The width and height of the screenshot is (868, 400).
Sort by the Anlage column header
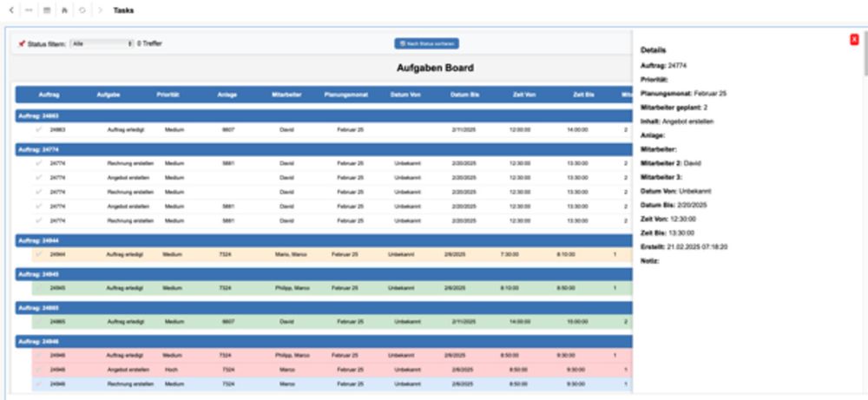227,95
